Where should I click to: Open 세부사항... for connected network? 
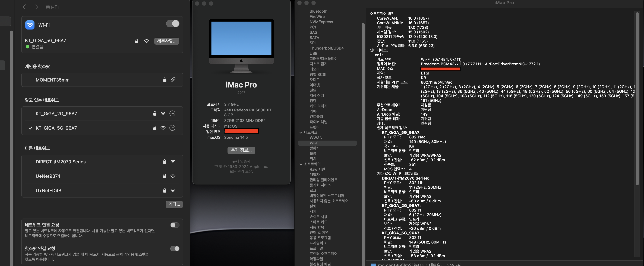tap(166, 41)
